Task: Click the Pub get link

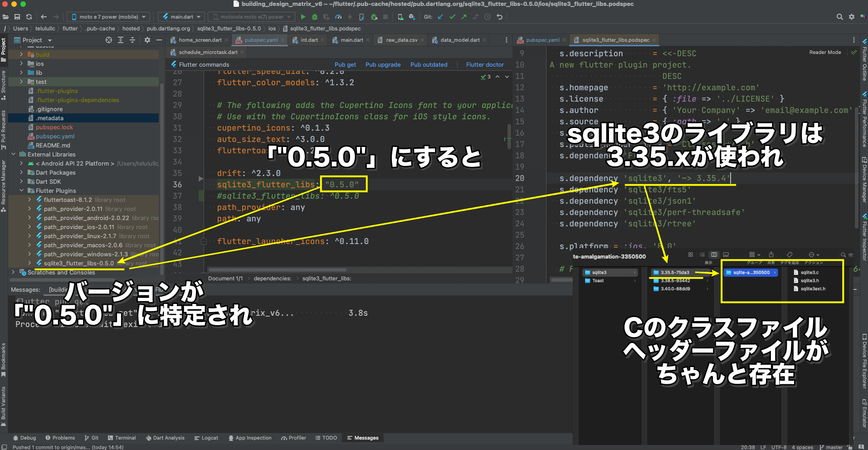Action: click(x=345, y=64)
